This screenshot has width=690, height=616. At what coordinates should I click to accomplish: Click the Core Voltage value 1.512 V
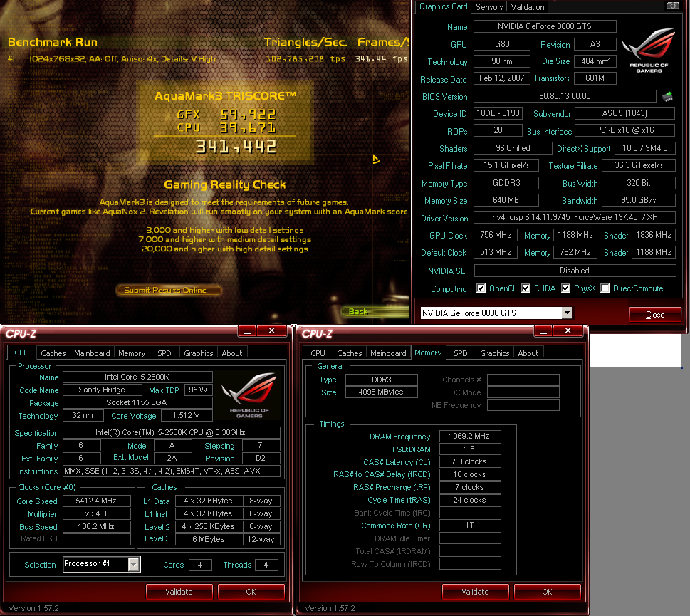(x=186, y=415)
